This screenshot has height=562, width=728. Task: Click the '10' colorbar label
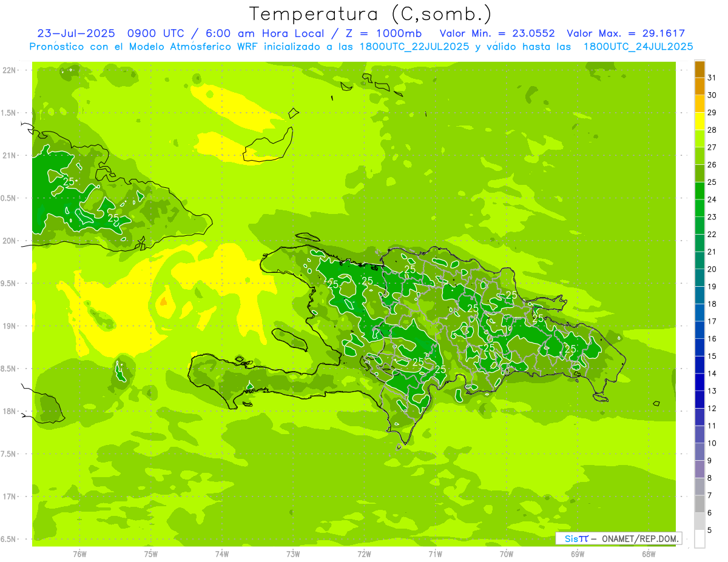pos(712,443)
